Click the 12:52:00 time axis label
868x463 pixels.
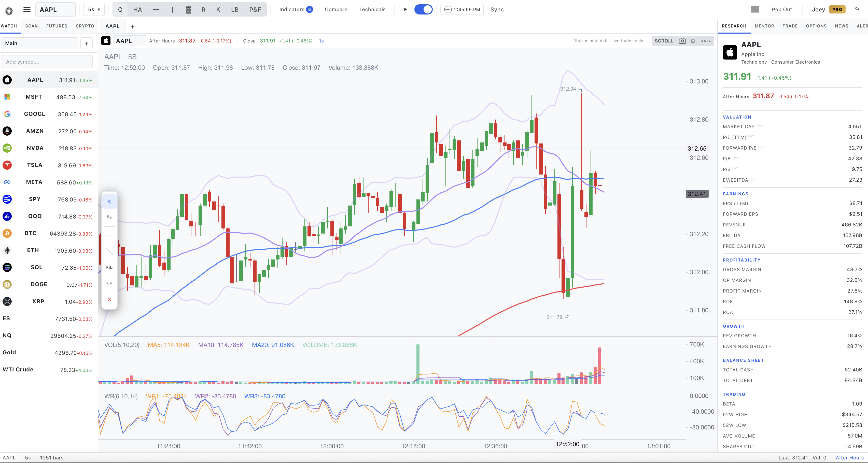(x=567, y=444)
